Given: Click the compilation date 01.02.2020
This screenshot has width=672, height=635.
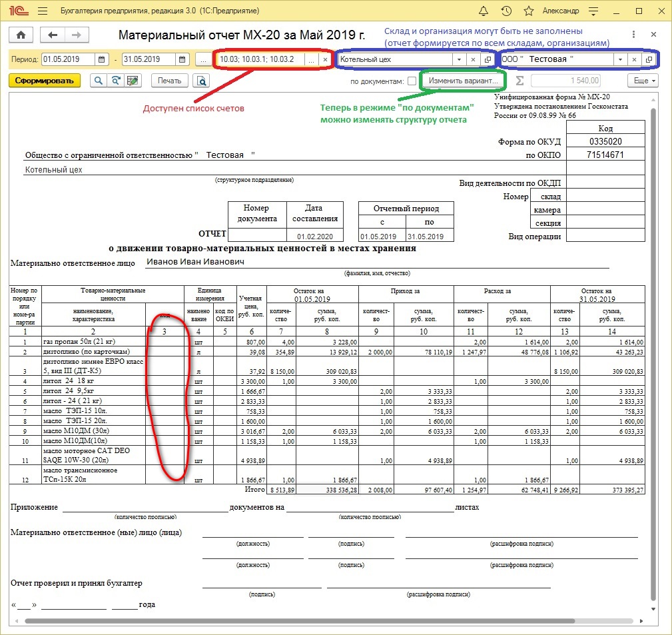Looking at the screenshot, I should (315, 237).
